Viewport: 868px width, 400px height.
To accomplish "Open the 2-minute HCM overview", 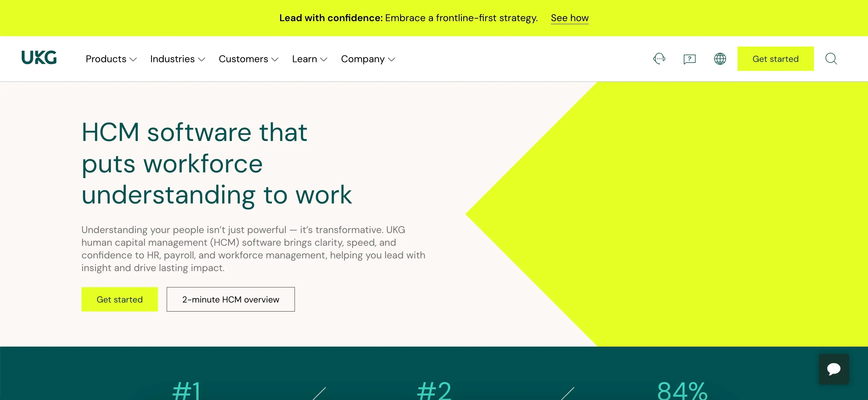I will 230,299.
